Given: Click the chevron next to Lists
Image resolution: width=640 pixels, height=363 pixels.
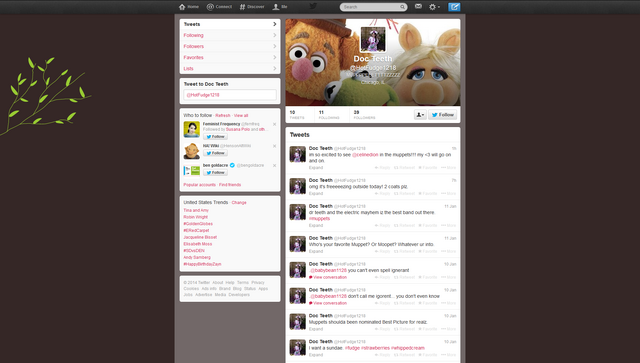Looking at the screenshot, I should tap(275, 68).
